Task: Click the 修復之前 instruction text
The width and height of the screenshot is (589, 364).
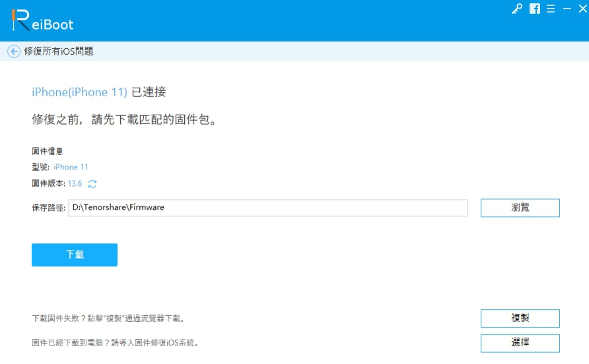Action: point(125,120)
